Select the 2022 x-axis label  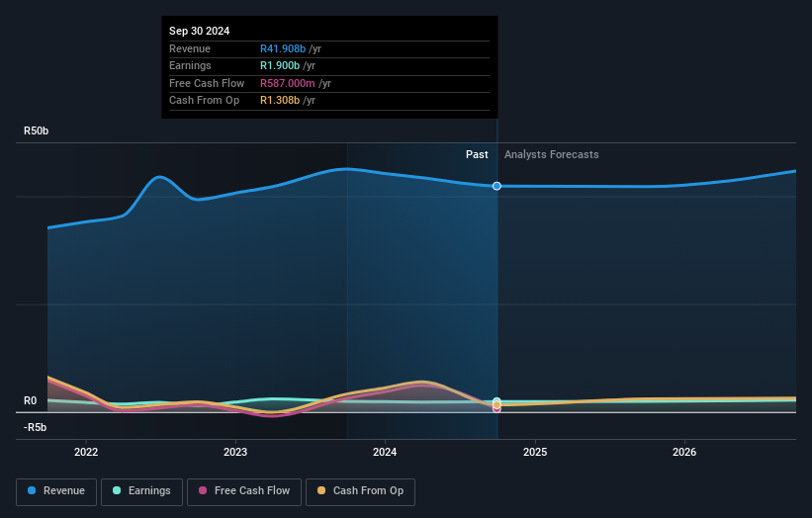pyautogui.click(x=86, y=452)
